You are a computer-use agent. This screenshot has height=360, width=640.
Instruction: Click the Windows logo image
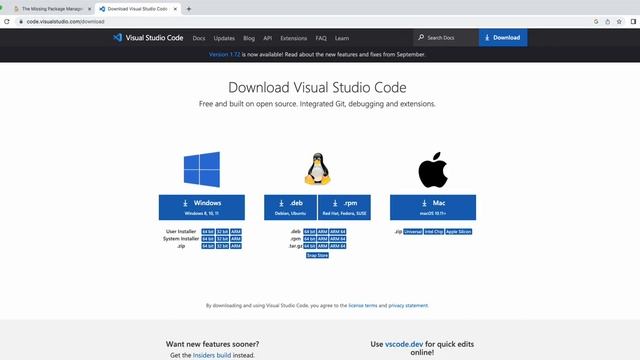coord(202,169)
